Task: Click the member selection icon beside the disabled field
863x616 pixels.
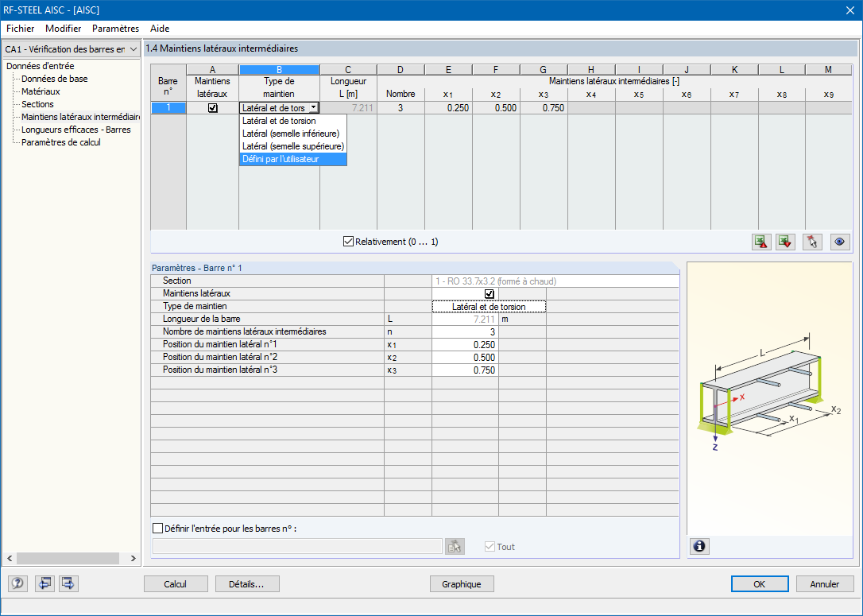Action: pyautogui.click(x=455, y=546)
